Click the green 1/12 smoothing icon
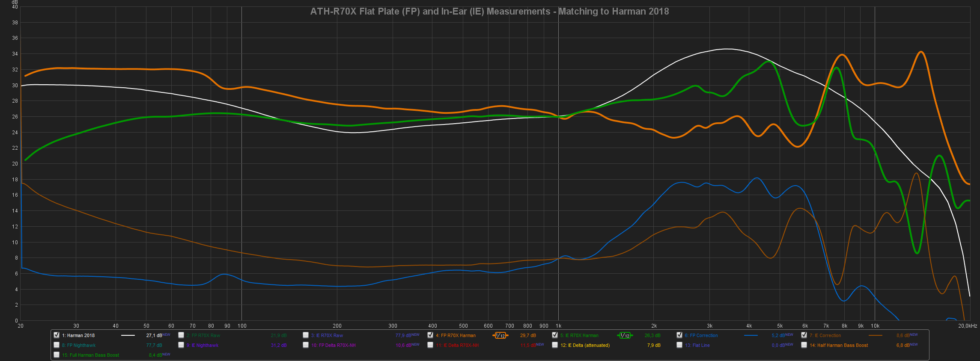Screen dimensions: 980x361 625,335
